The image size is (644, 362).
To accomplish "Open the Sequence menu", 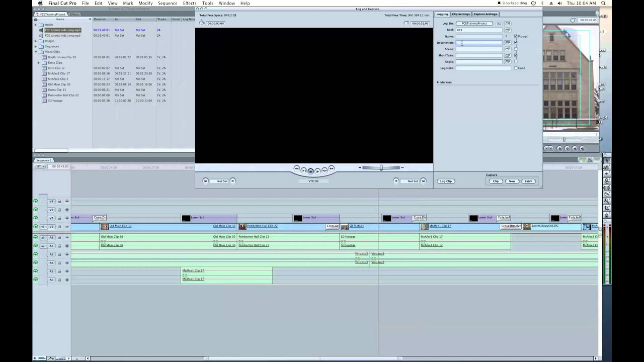I will (168, 3).
